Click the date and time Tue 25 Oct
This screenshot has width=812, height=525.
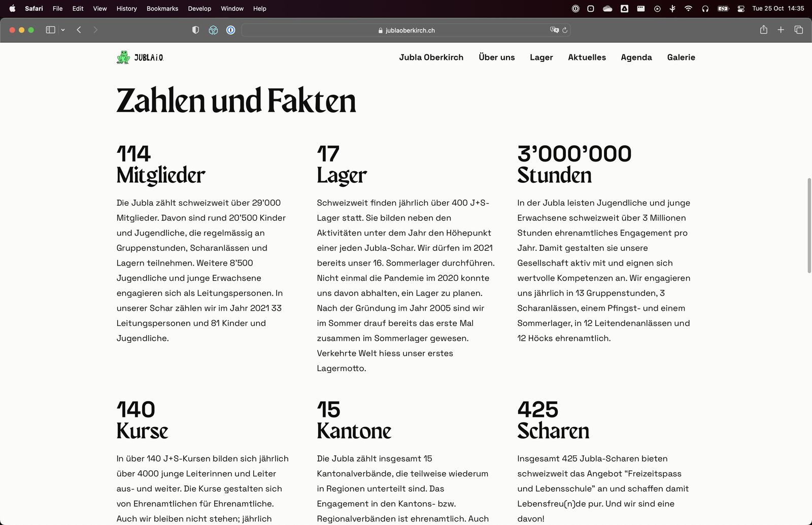[x=778, y=8]
